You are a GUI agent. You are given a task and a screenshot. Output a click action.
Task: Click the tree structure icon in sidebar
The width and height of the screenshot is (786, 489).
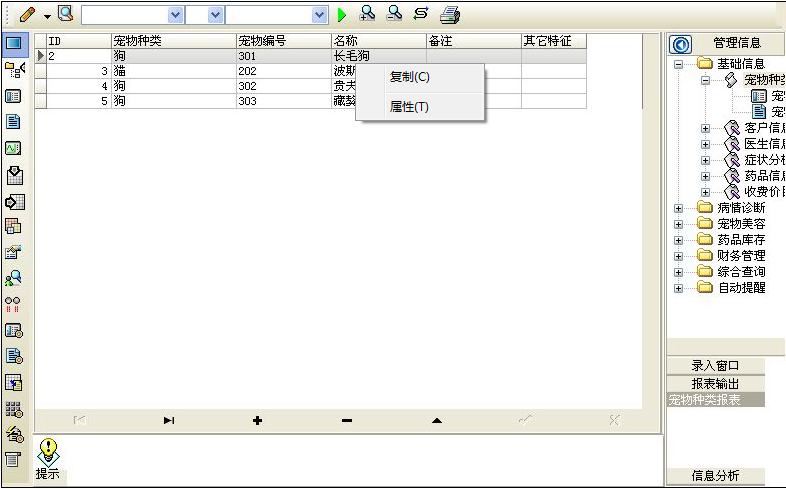(x=14, y=69)
